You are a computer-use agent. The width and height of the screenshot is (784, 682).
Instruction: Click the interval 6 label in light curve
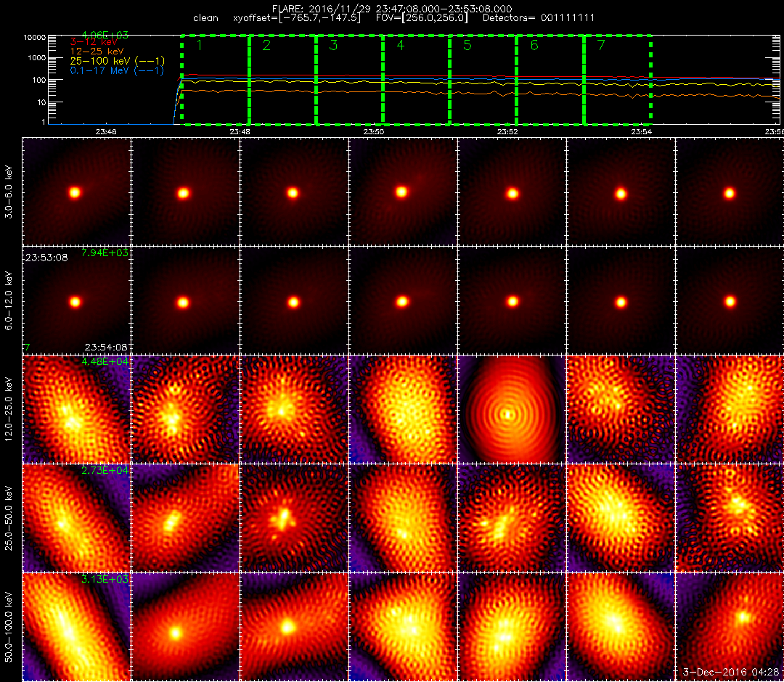(x=534, y=45)
